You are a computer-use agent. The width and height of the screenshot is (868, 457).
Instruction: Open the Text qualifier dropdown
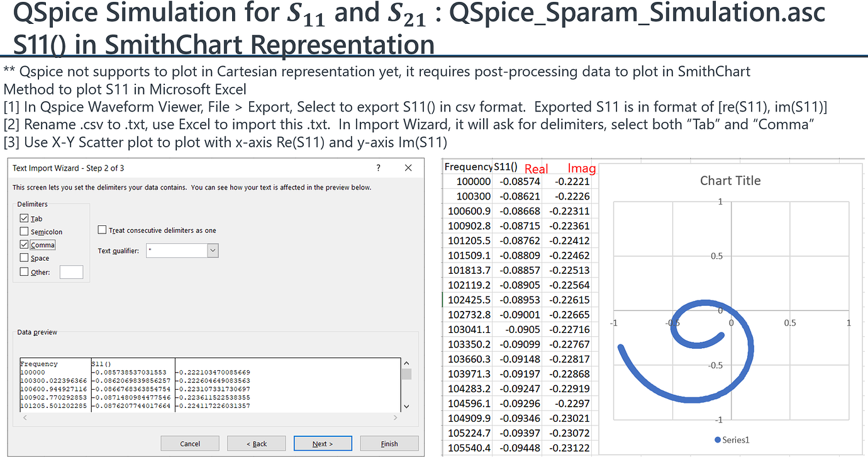[x=212, y=250]
